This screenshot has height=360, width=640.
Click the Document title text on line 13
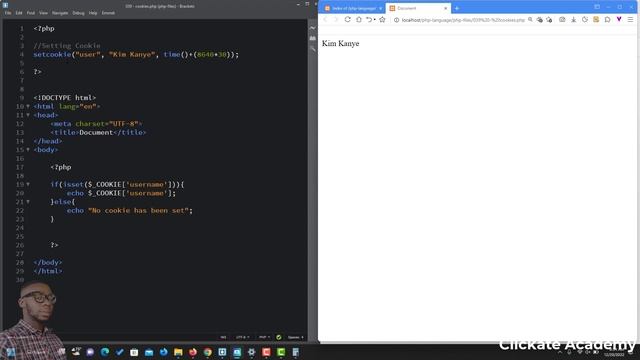[x=96, y=133]
